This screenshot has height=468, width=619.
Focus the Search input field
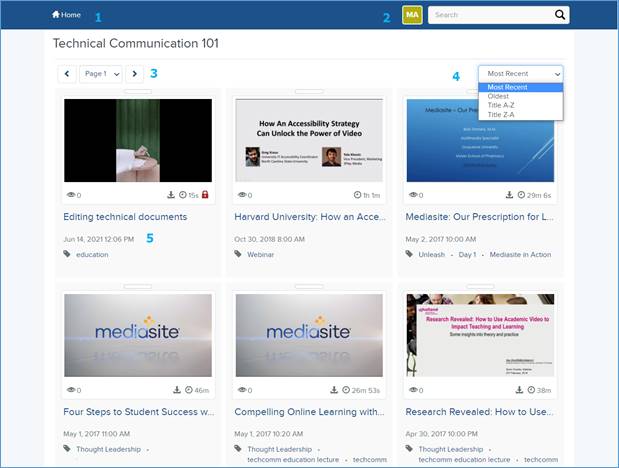coord(491,15)
